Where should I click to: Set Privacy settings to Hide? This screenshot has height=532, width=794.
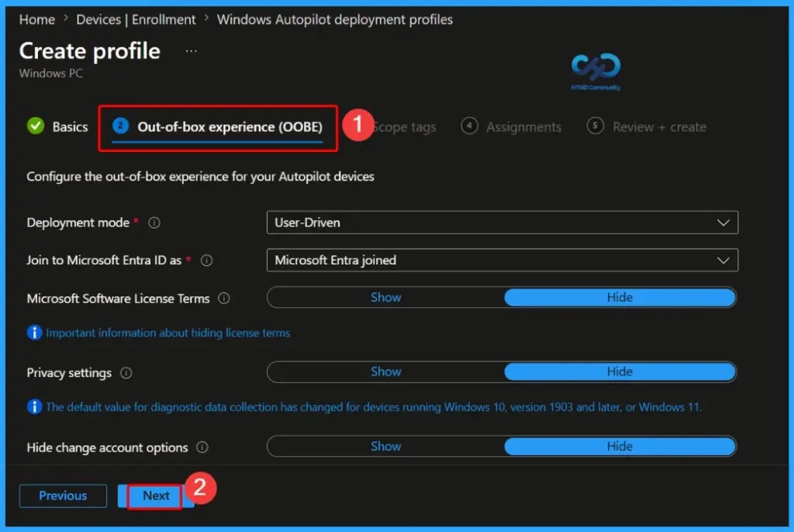[620, 372]
